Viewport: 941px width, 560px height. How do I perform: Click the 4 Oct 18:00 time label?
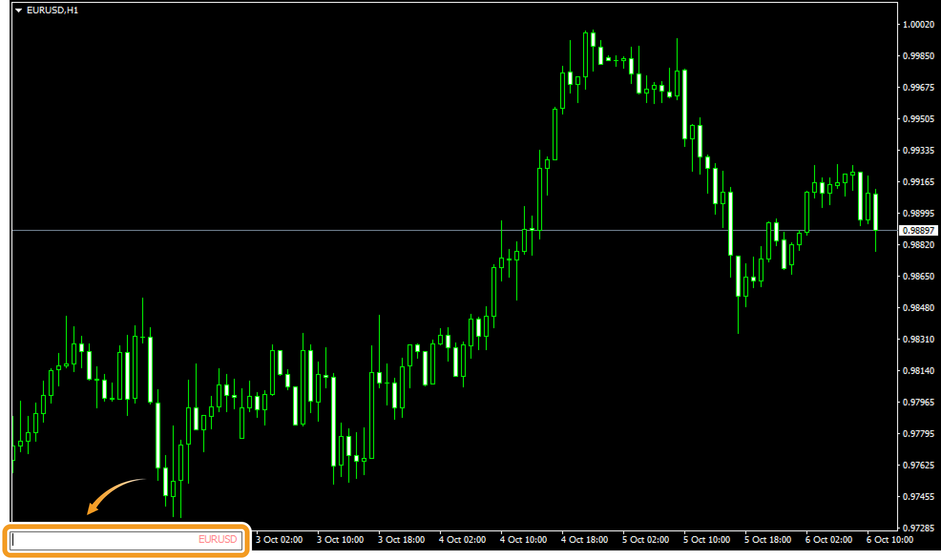[585, 539]
